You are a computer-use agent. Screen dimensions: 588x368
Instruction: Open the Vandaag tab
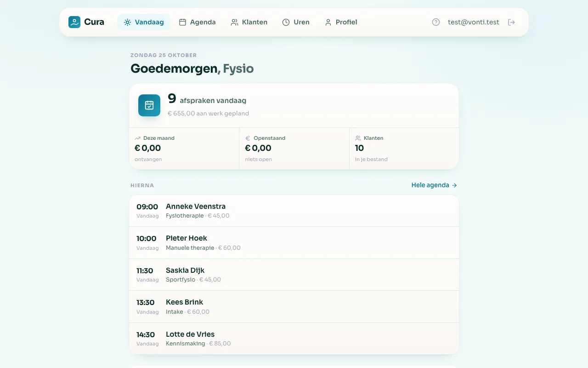click(144, 22)
